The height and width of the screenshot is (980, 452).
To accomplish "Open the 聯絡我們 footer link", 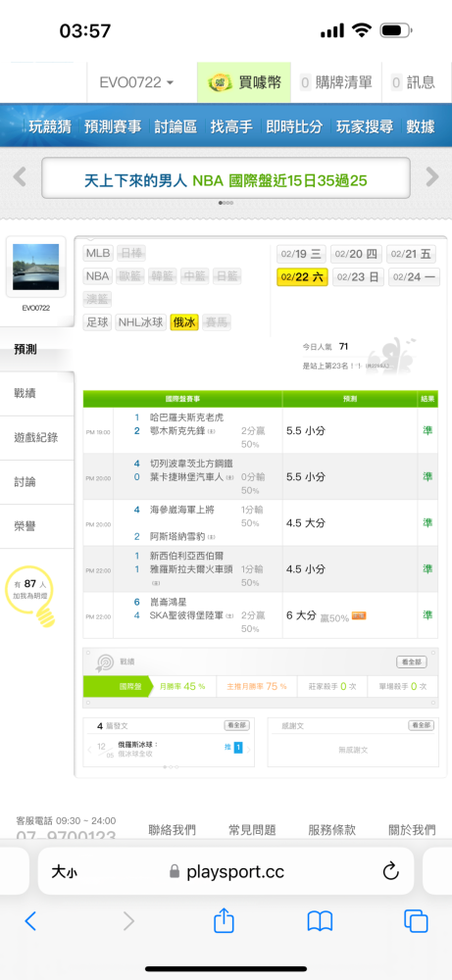I will [x=172, y=830].
